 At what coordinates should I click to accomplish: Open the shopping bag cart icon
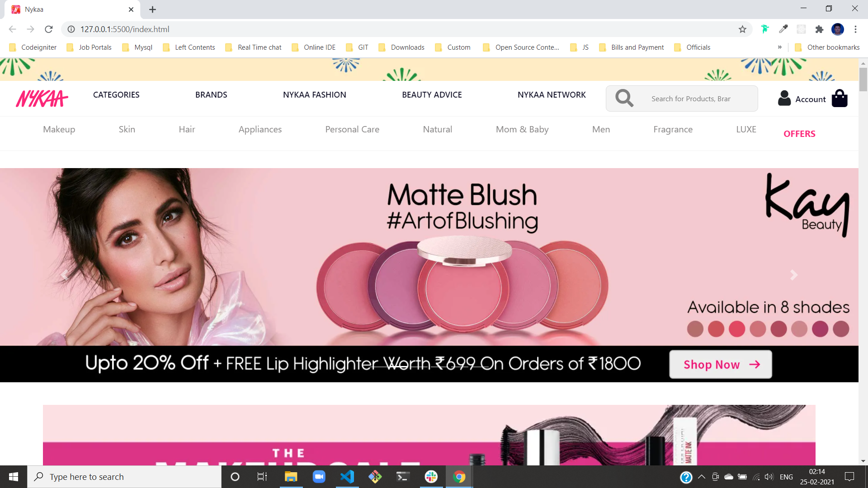(x=840, y=98)
